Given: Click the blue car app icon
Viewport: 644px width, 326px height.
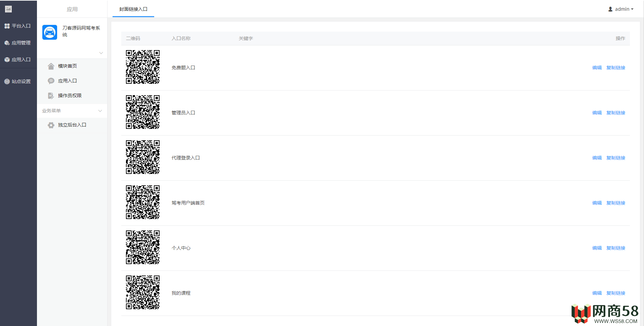Looking at the screenshot, I should [50, 32].
